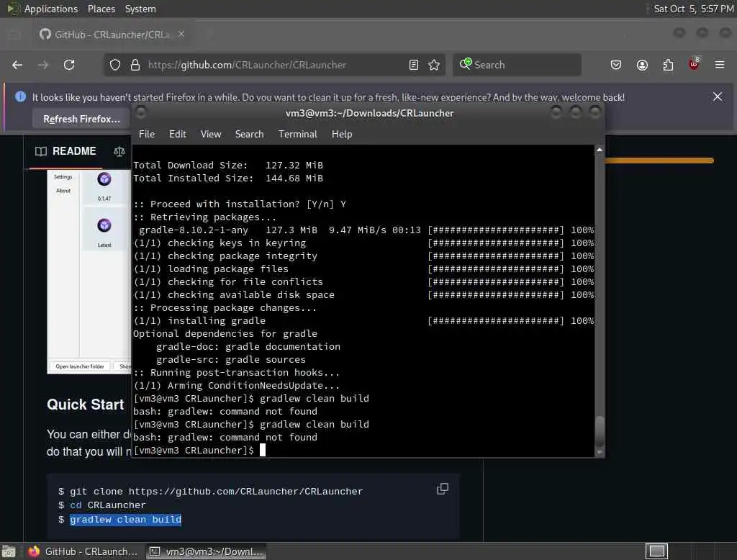
Task: Open the terminal File menu
Action: 147,134
